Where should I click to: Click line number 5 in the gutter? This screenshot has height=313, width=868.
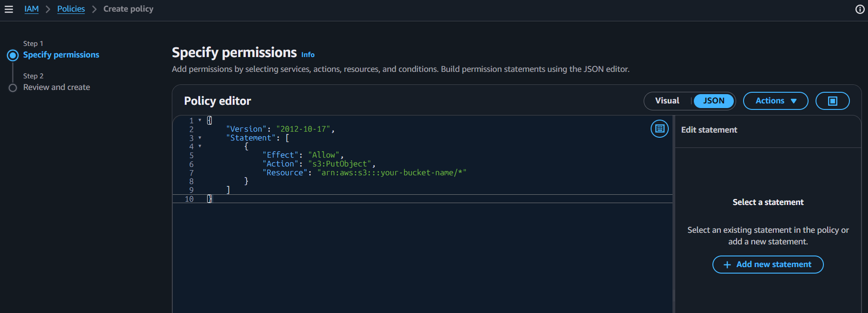191,155
